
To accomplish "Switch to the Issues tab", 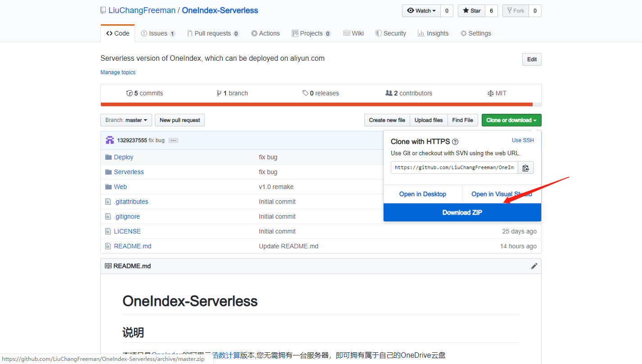I will (158, 33).
